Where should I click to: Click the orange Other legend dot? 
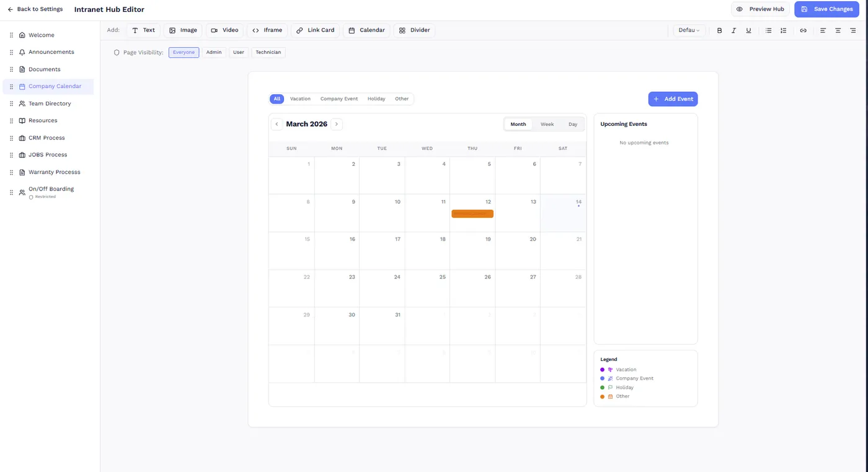tap(602, 396)
